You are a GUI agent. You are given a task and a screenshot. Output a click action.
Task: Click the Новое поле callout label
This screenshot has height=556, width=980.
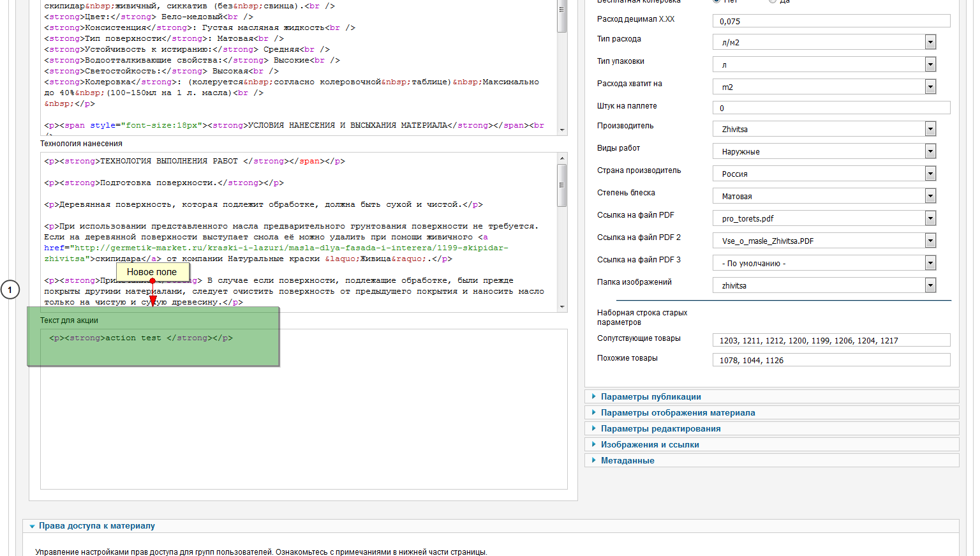pos(152,272)
